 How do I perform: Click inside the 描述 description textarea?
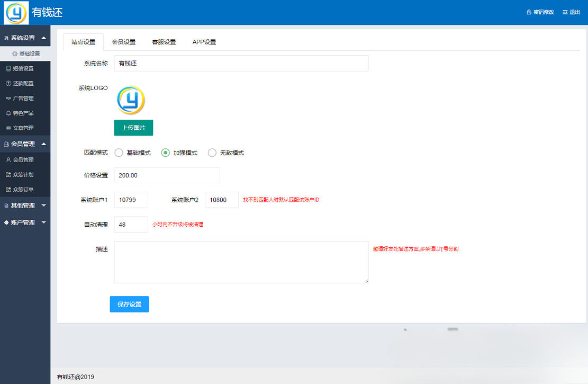pyautogui.click(x=241, y=262)
